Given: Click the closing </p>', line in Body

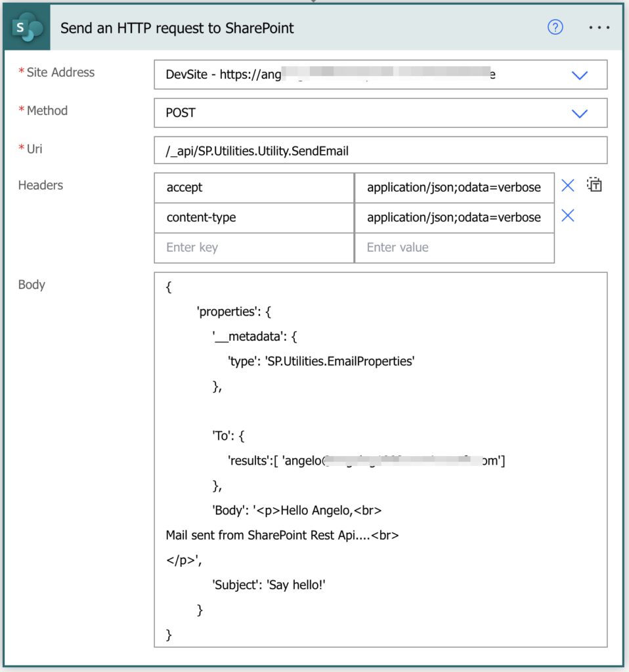Looking at the screenshot, I should [184, 560].
